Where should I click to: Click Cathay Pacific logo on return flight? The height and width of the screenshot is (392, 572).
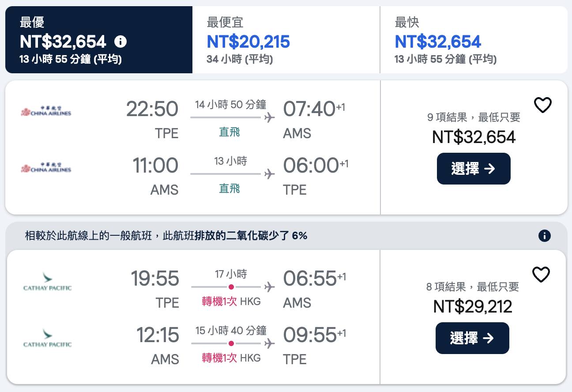47,338
